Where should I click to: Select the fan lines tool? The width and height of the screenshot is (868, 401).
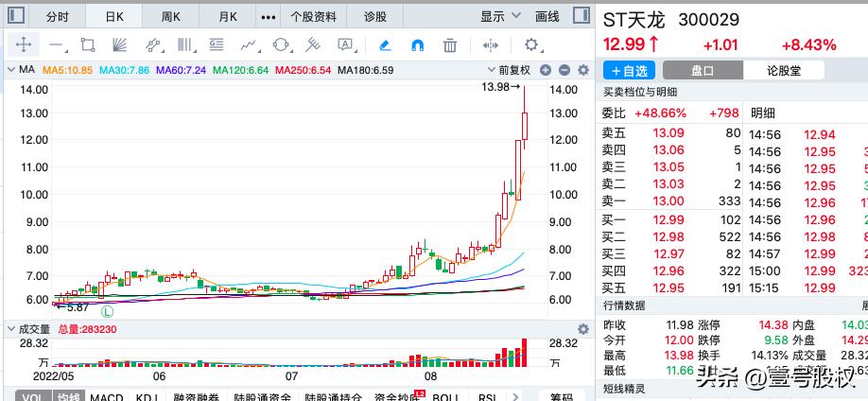(x=119, y=44)
